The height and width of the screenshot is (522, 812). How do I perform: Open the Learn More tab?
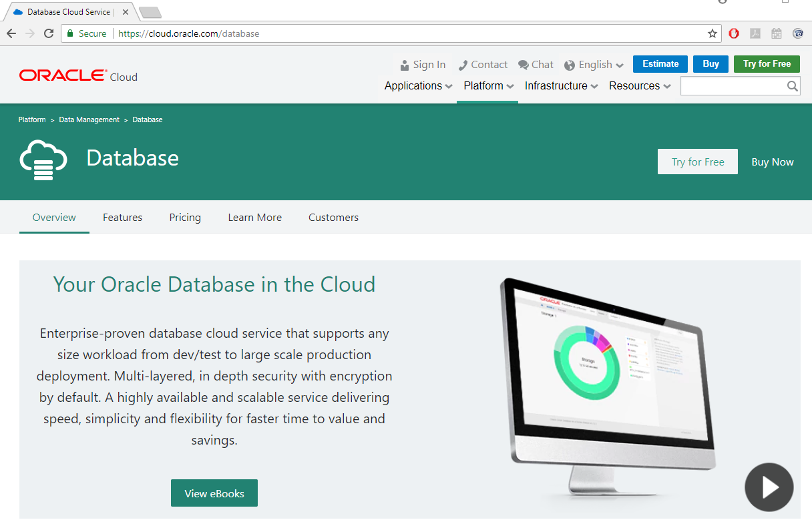(x=254, y=217)
